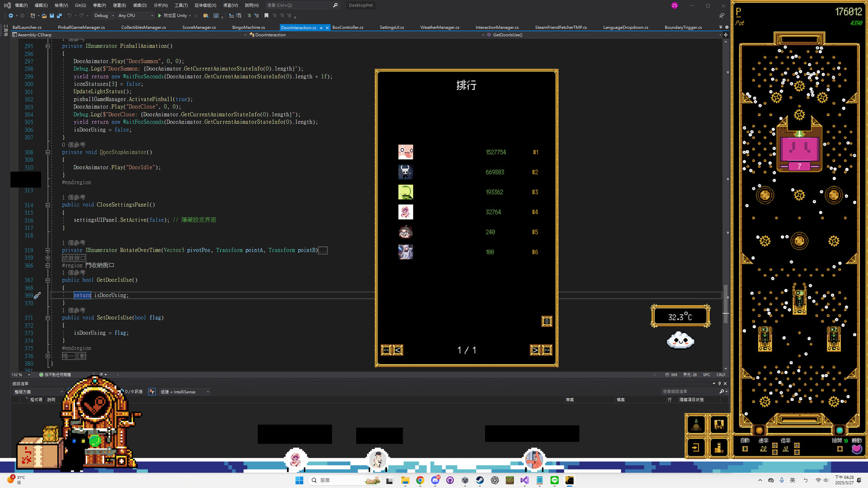Open the Debug configuration dropdown
Screen dimensions: 868x488
[x=104, y=16]
